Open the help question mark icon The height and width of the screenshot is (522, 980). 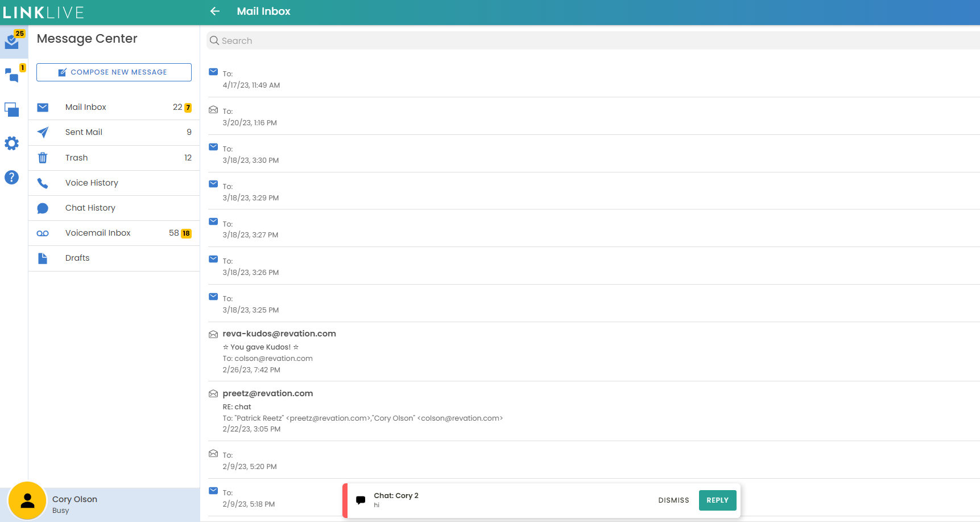tap(12, 178)
